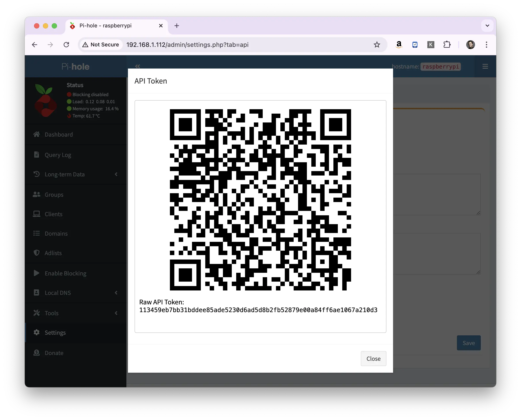Go back in browser history
The height and width of the screenshot is (420, 521).
click(x=34, y=44)
